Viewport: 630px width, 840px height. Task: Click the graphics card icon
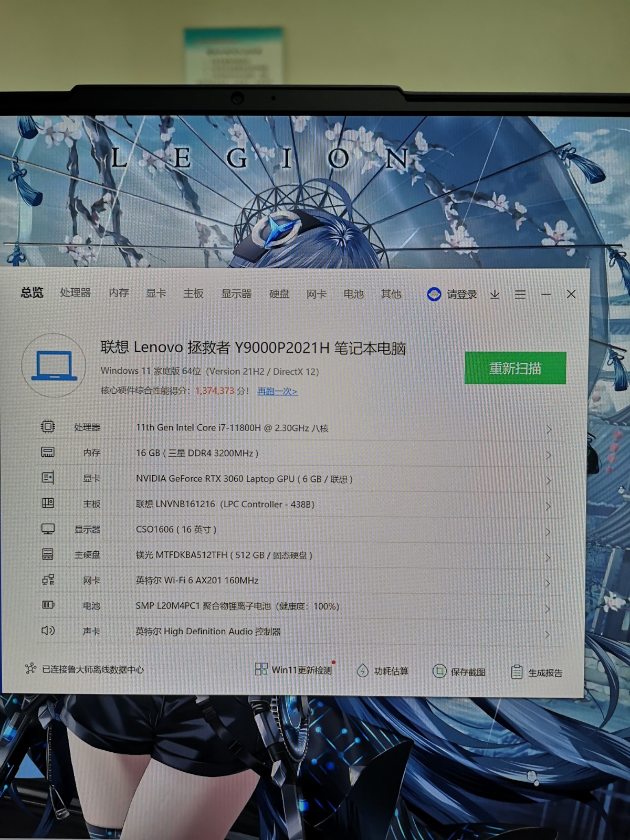coord(48,477)
